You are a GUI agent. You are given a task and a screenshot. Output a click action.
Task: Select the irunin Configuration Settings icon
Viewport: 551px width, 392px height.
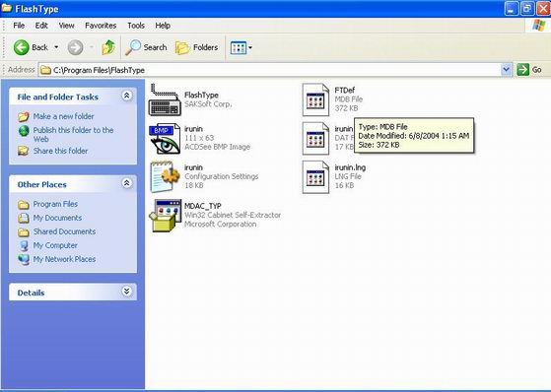[x=165, y=176]
